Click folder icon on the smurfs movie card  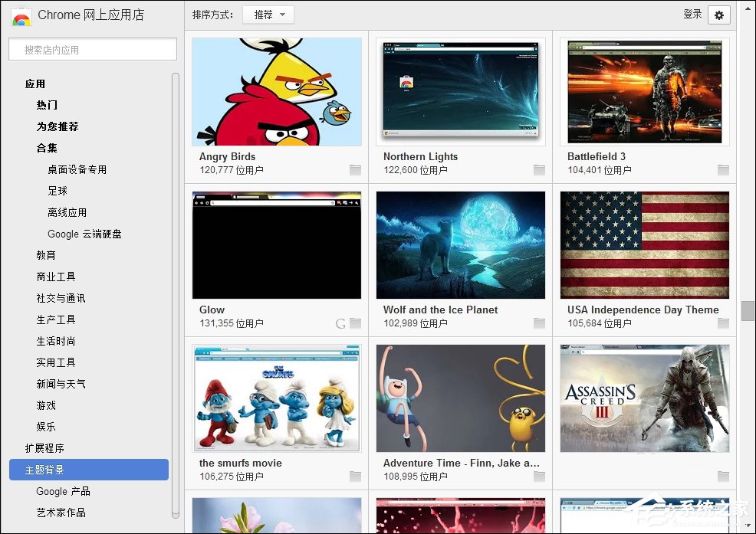point(355,477)
